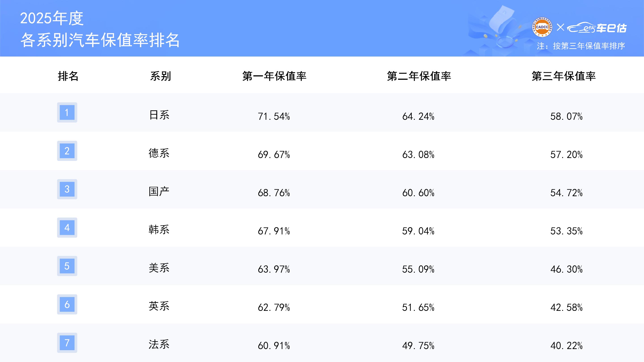Click the 注：按第三年保值率排序 note
The height and width of the screenshot is (362, 644).
click(x=581, y=46)
